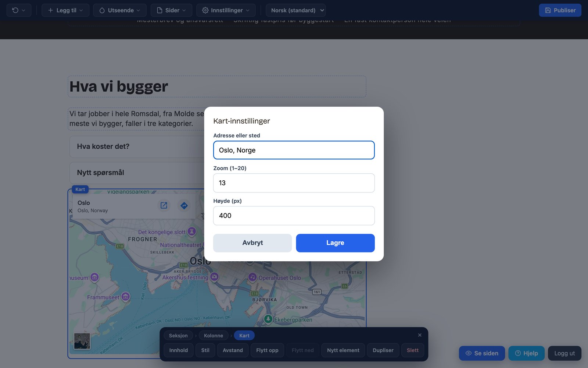The height and width of the screenshot is (368, 588).
Task: Click the Ekebergparken map marker
Action: tap(268, 319)
